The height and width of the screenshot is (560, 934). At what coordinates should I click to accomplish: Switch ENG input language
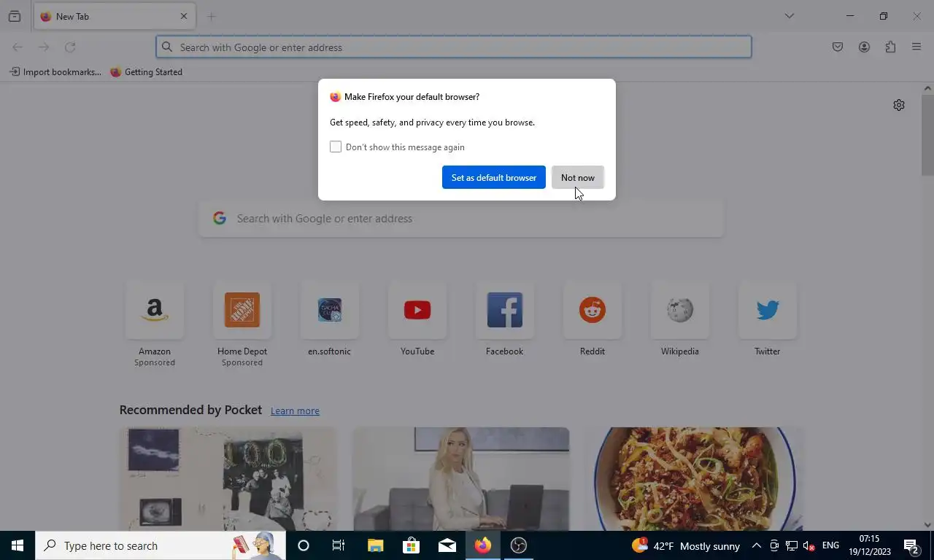[x=830, y=545]
